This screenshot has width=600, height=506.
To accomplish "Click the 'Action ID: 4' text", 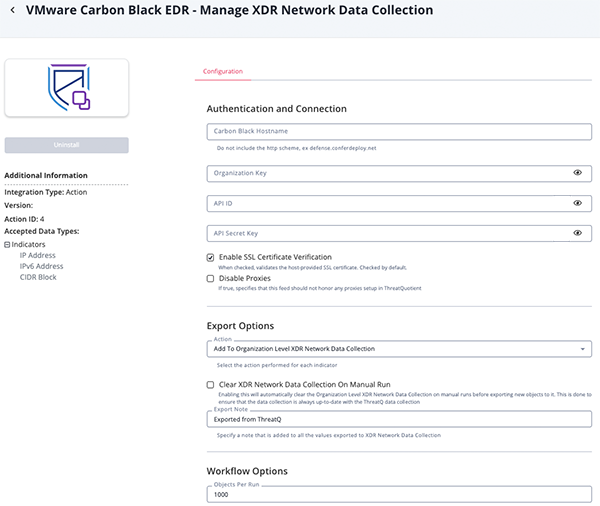I will click(x=24, y=219).
